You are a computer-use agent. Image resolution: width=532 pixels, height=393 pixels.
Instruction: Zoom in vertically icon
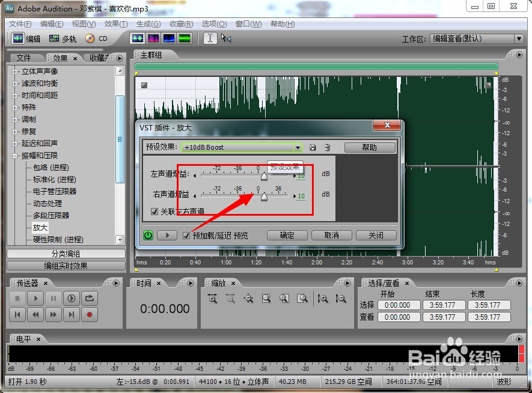(x=322, y=299)
